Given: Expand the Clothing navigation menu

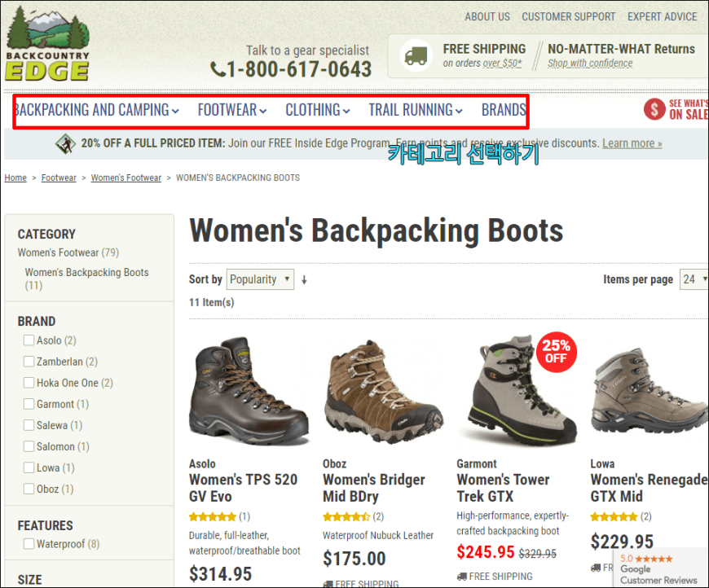Looking at the screenshot, I should point(318,110).
